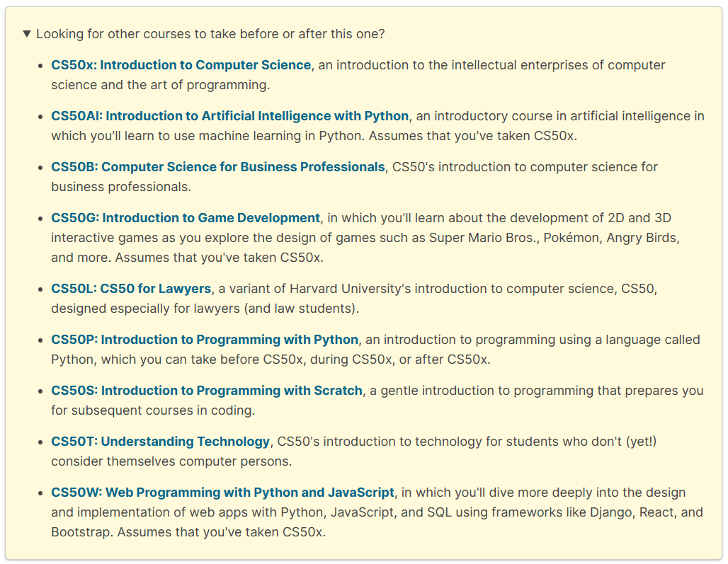Collapse the courses disclosure triangle

[26, 33]
